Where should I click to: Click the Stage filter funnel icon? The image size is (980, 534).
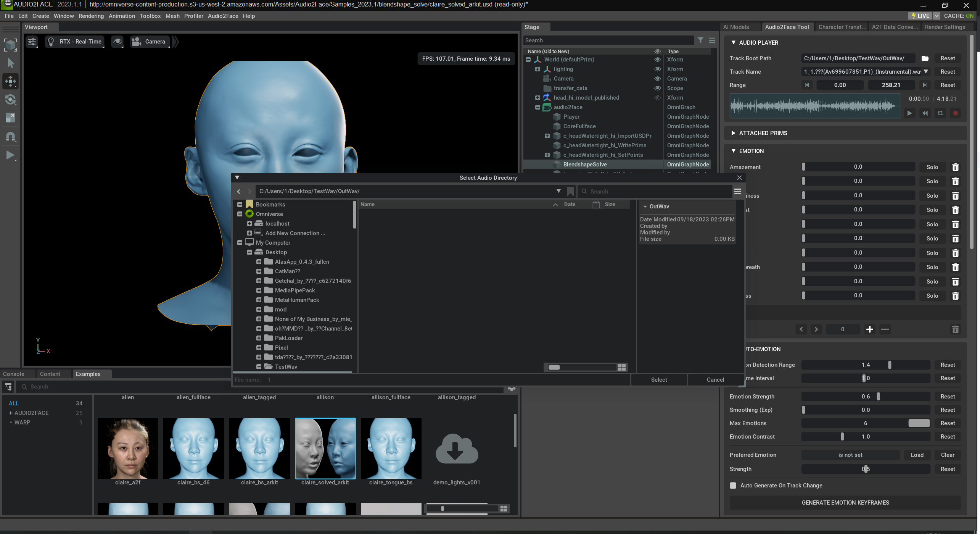pos(700,40)
